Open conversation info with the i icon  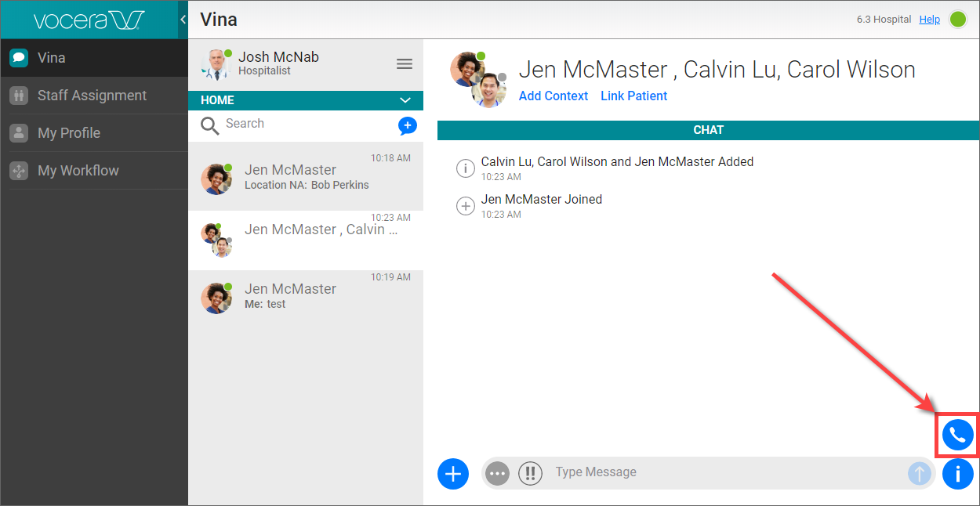[x=957, y=474]
